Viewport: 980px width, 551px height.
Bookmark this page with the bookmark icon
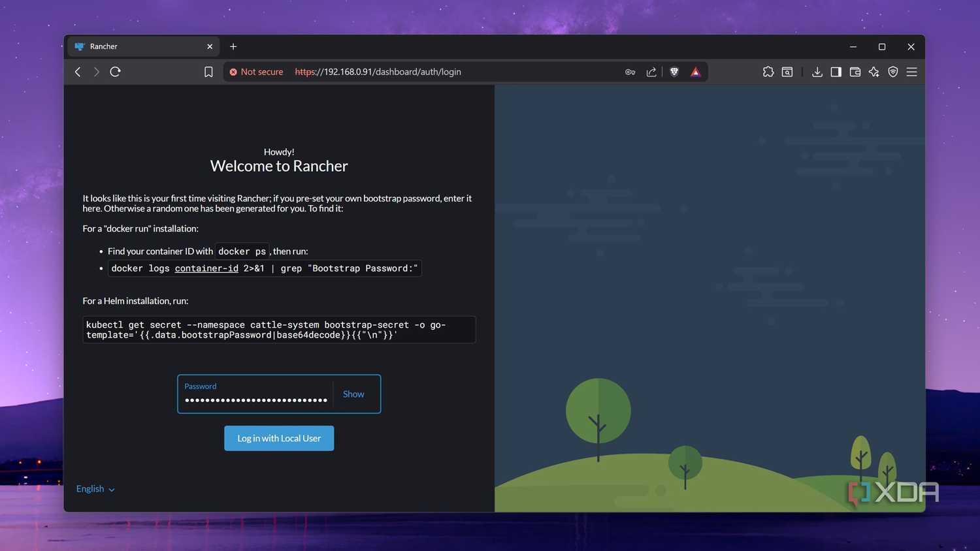click(208, 72)
